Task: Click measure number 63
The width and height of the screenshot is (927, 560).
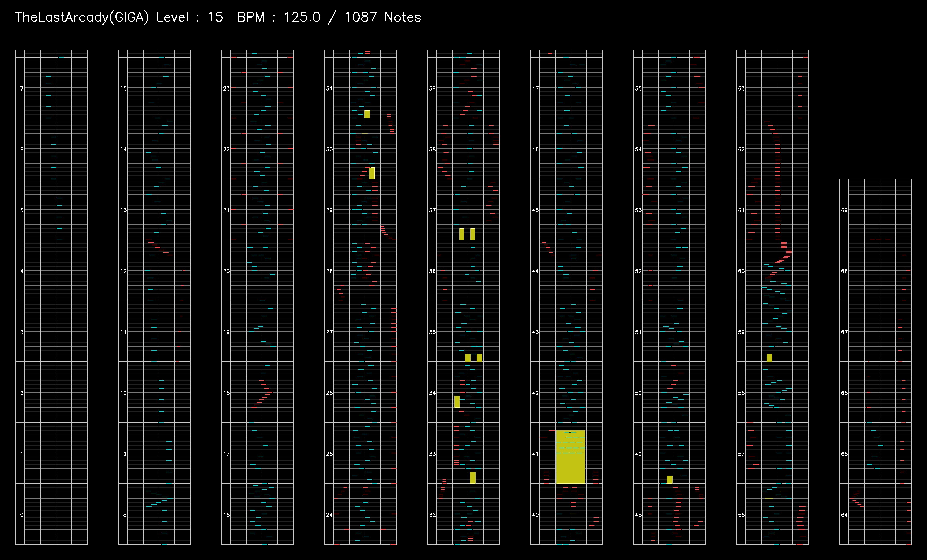Action: 742,88
